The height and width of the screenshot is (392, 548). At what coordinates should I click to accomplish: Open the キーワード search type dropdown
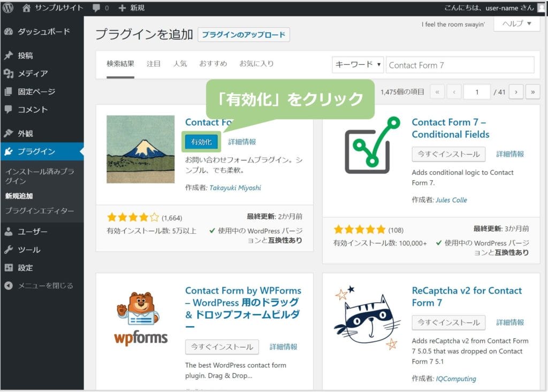coord(357,65)
